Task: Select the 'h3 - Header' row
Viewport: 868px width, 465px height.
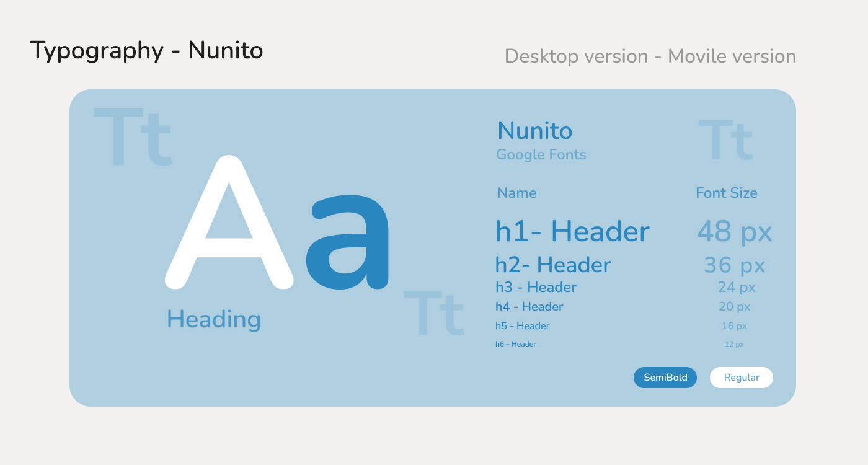Action: 536,287
